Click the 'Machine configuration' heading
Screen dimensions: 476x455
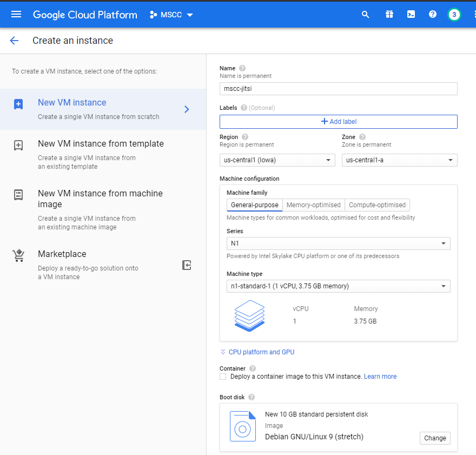click(249, 179)
